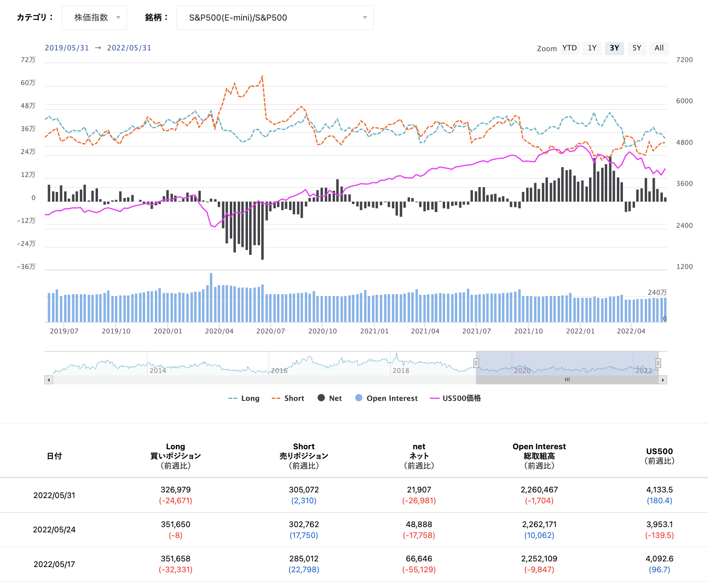This screenshot has height=588, width=708.
Task: Grab the navigator left range handle
Action: pyautogui.click(x=476, y=363)
